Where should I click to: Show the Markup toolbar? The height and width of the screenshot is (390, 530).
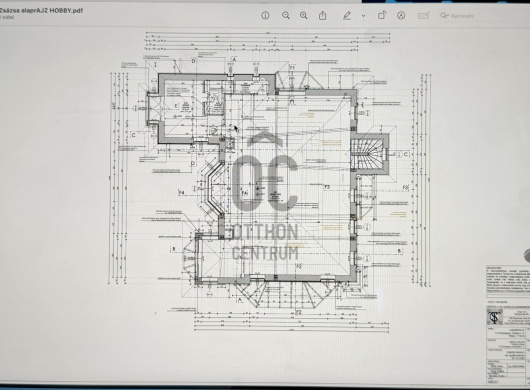[401, 16]
